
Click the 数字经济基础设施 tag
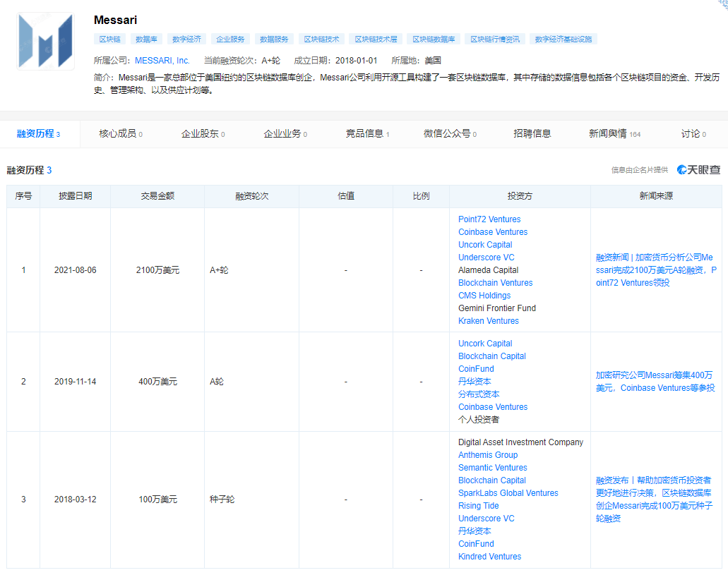pos(563,39)
